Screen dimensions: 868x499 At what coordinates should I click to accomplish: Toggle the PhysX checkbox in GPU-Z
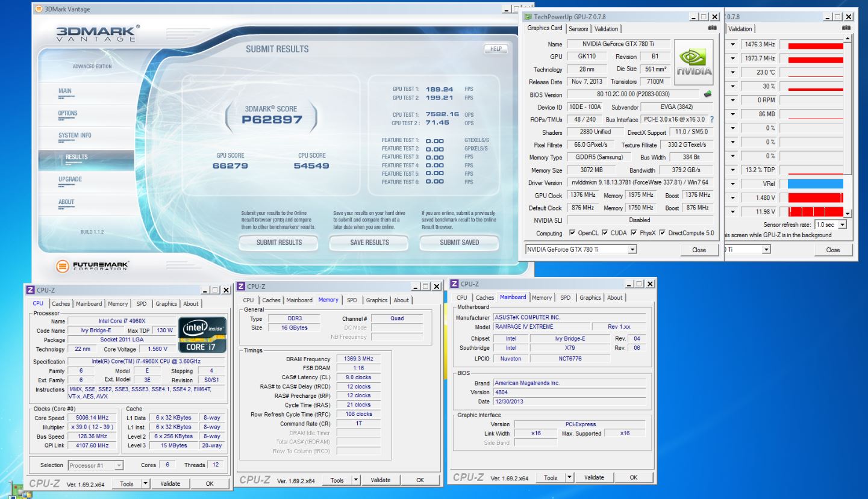pos(635,233)
